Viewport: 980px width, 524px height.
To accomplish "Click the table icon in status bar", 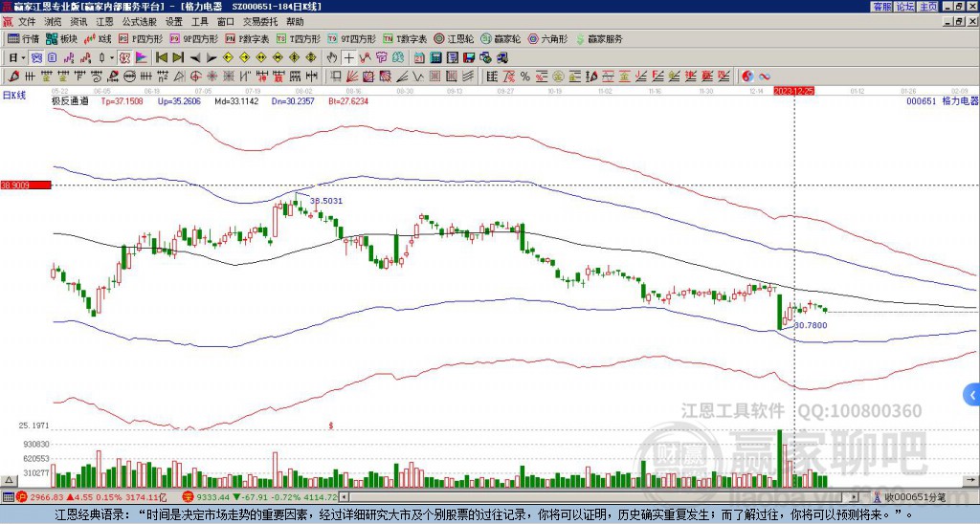I will point(8,497).
